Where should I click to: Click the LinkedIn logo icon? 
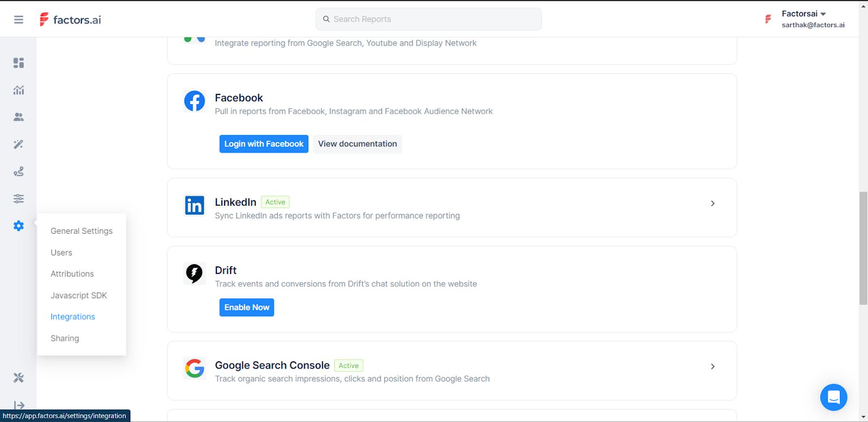pyautogui.click(x=194, y=206)
